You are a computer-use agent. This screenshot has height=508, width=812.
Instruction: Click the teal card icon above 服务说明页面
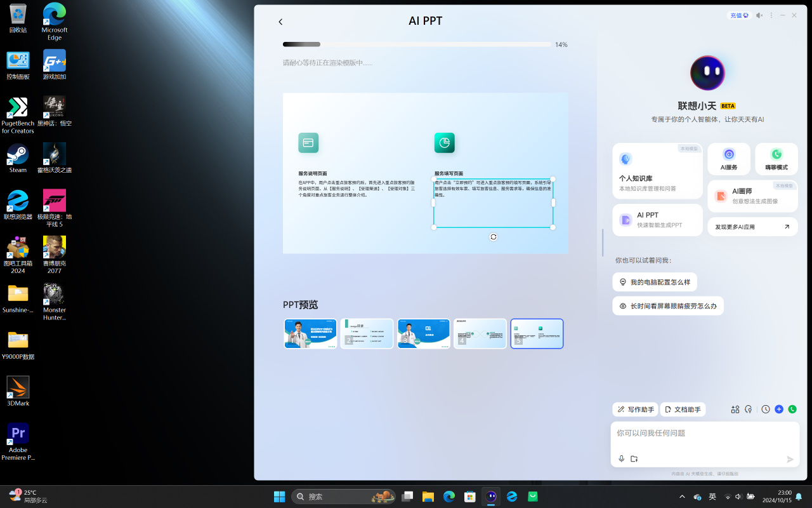pos(308,143)
